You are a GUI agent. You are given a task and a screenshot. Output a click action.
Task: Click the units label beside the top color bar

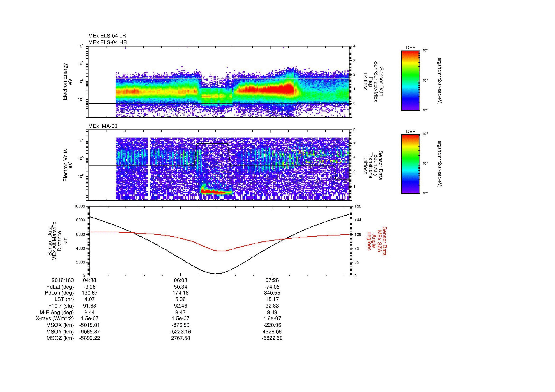coord(440,81)
